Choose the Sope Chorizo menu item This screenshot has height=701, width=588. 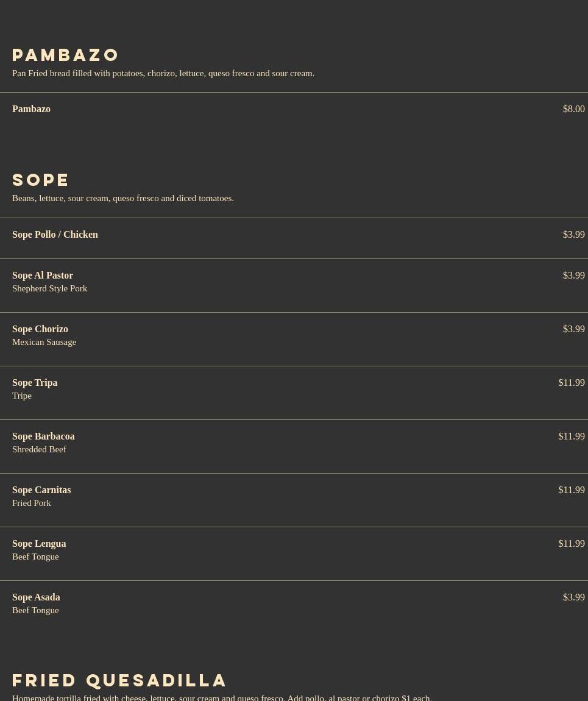pyautogui.click(x=40, y=329)
